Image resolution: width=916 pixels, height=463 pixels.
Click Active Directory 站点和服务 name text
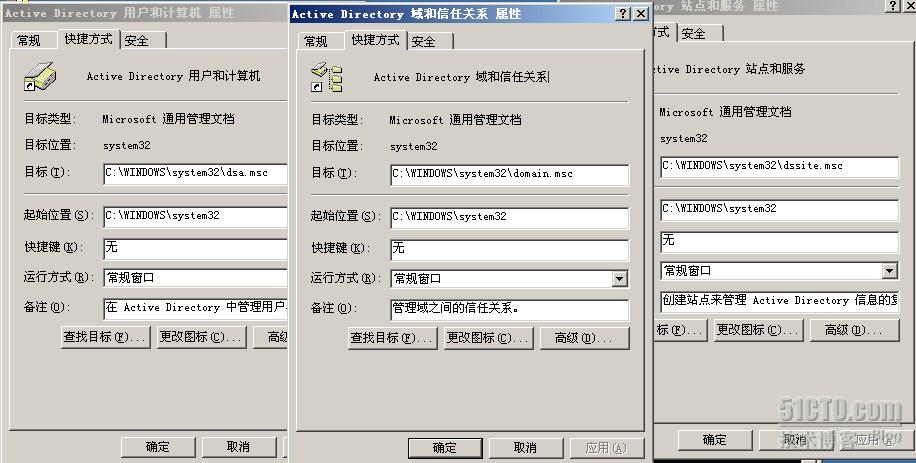tap(730, 69)
